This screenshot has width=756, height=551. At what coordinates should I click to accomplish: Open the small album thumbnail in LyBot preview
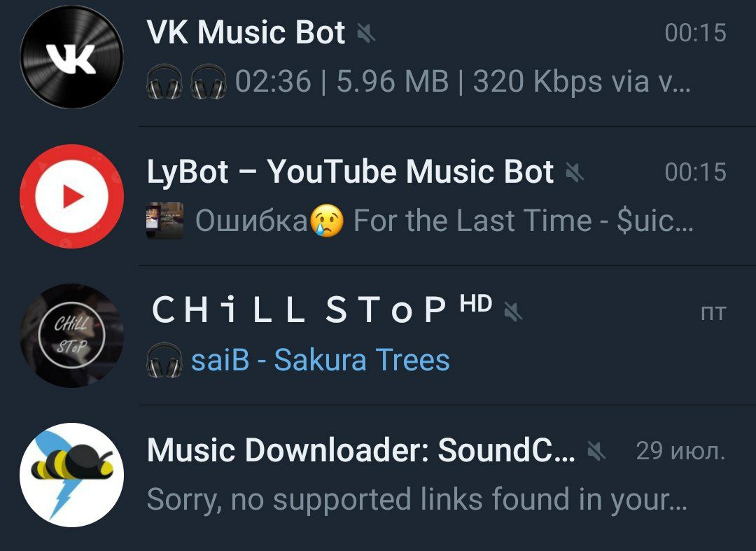(164, 221)
